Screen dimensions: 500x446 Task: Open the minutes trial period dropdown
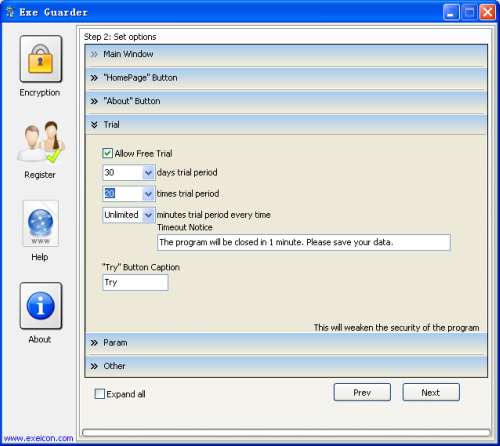pos(148,215)
